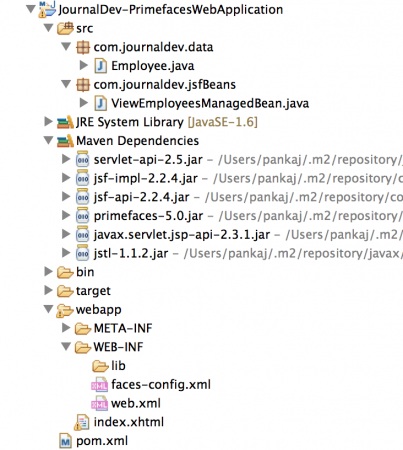This screenshot has height=450, width=403.
Task: Select the primefaces-5.0.jar entry name
Action: (x=148, y=216)
